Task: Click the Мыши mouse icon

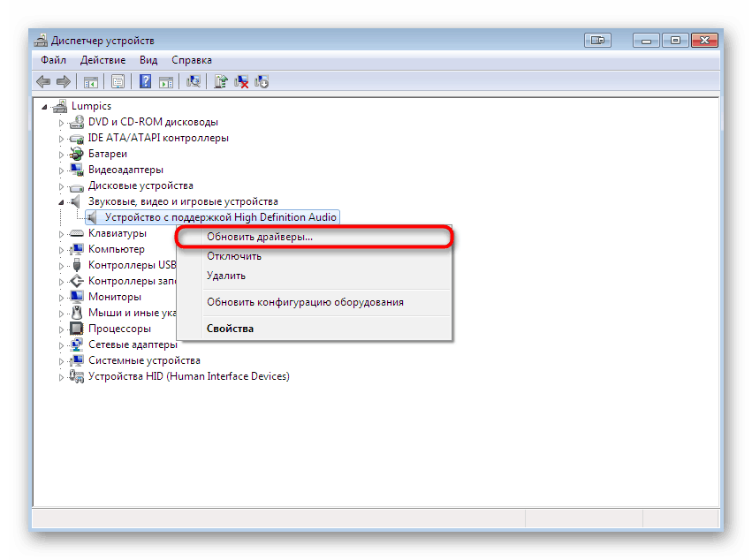Action: tap(76, 313)
